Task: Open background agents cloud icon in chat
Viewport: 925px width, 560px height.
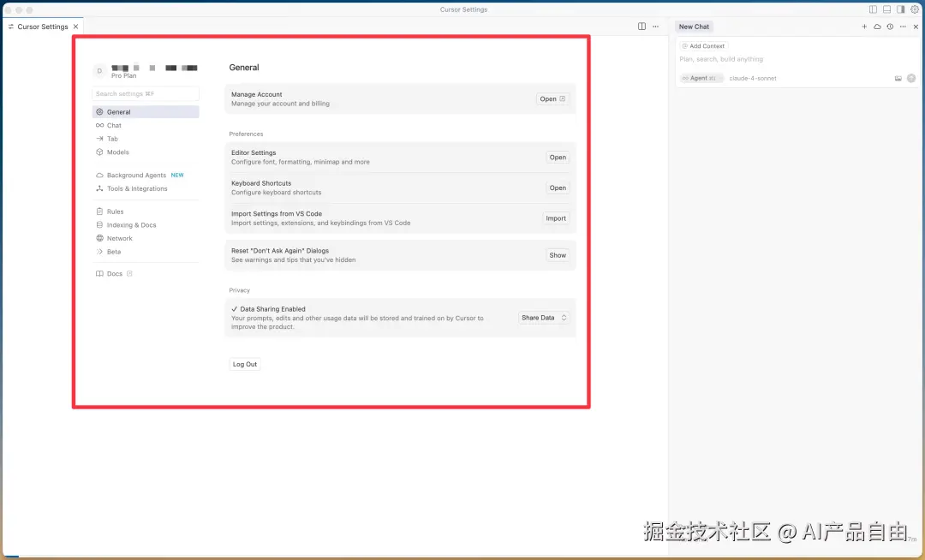Action: tap(877, 27)
